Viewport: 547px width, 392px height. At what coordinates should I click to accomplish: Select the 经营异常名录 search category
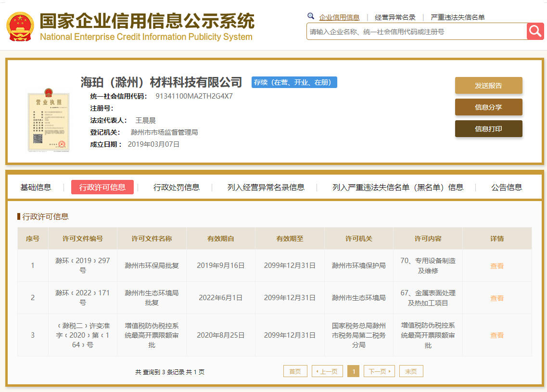[395, 17]
